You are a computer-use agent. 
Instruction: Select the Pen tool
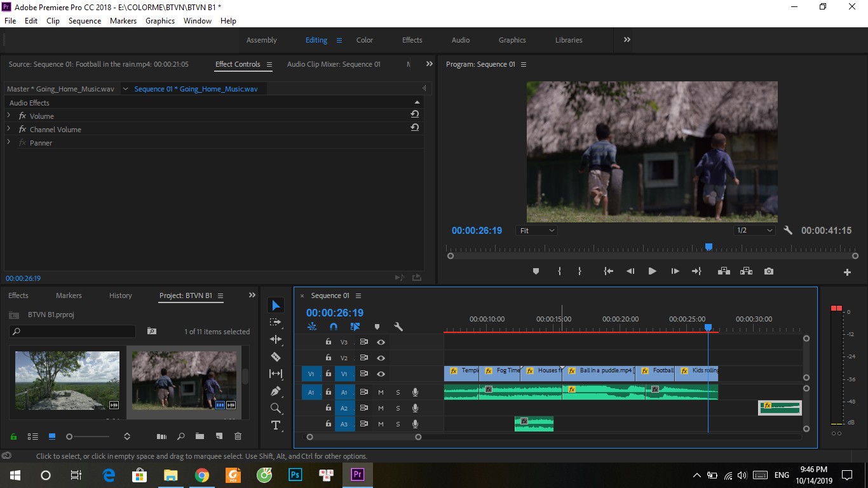(x=276, y=391)
